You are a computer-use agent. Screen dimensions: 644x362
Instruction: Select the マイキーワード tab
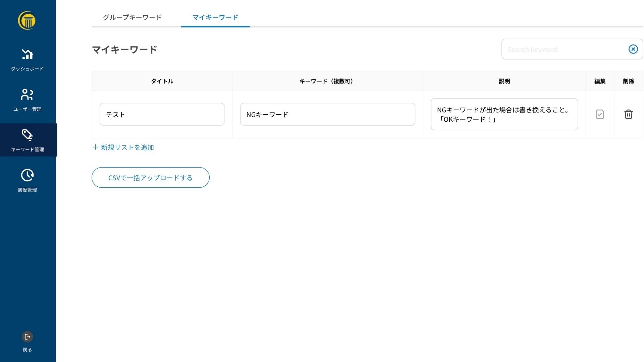tap(215, 17)
